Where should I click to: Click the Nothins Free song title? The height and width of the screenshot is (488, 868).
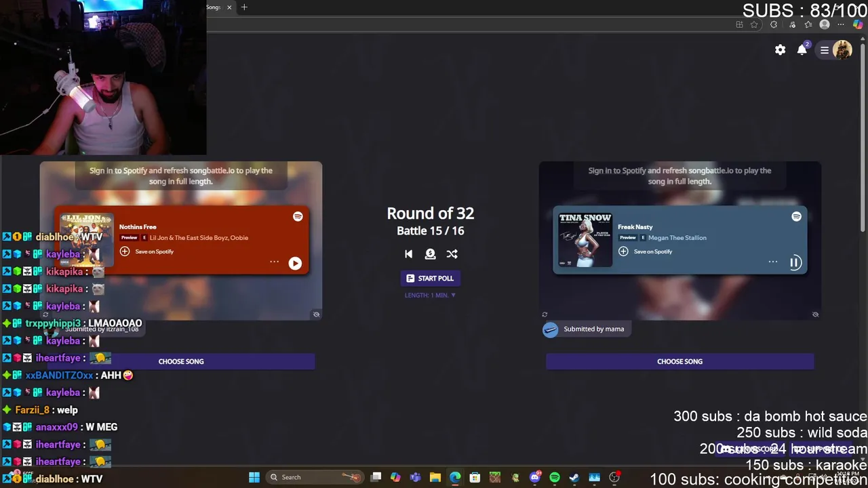(138, 227)
